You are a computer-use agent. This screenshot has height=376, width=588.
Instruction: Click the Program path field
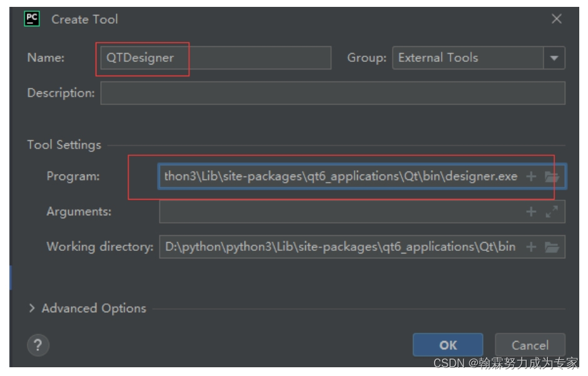(362, 176)
